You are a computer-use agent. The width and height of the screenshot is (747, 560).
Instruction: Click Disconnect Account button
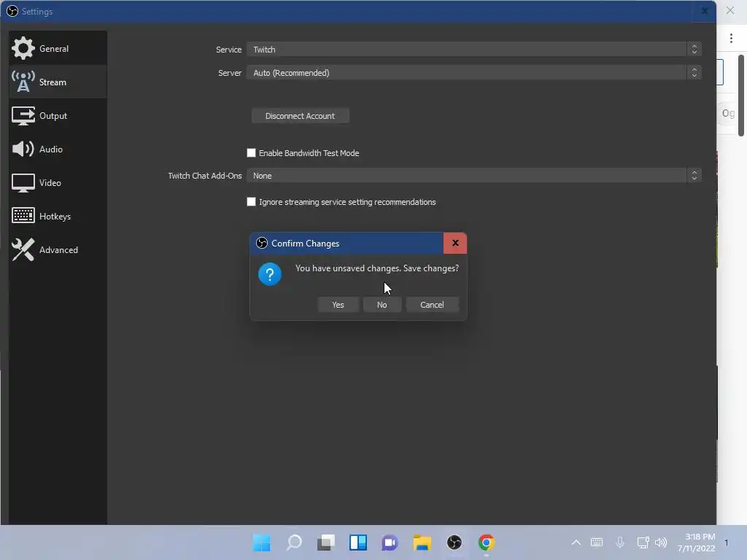click(300, 116)
